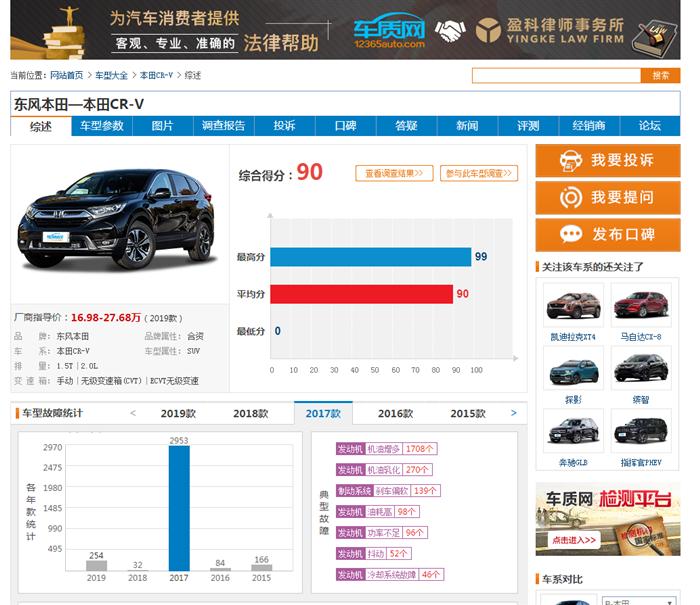
Task: Click the 发布口碑 speech bubble icon
Action: tap(571, 234)
